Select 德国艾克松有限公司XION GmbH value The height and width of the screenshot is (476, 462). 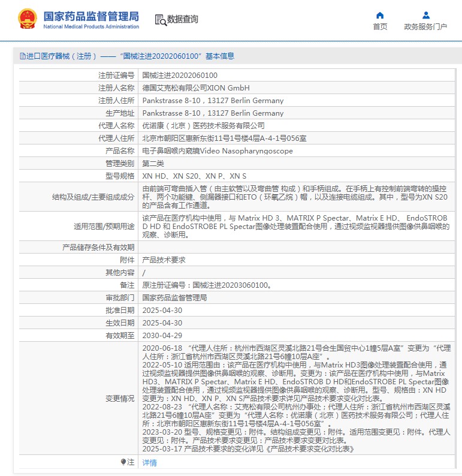[196, 88]
